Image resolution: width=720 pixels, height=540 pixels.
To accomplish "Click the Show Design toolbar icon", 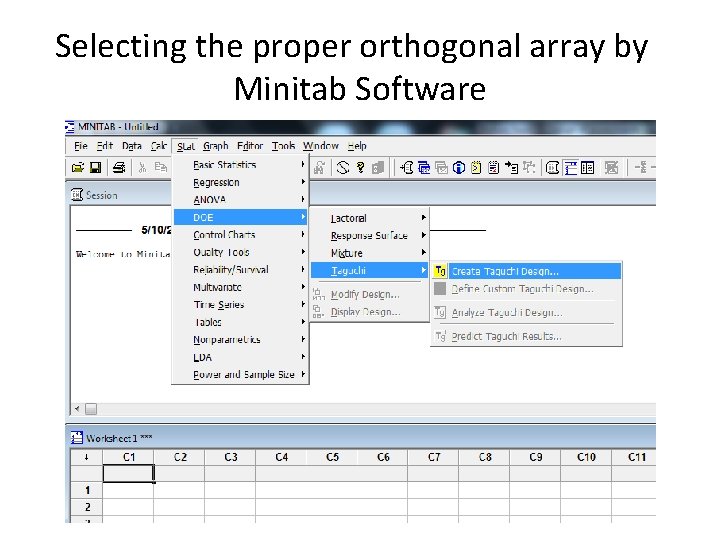I will (x=529, y=168).
